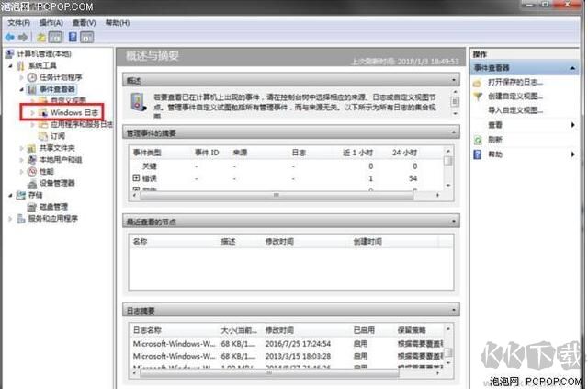This screenshot has width=588, height=389.
Task: Open the 帮助(H) menu
Action: tap(118, 23)
